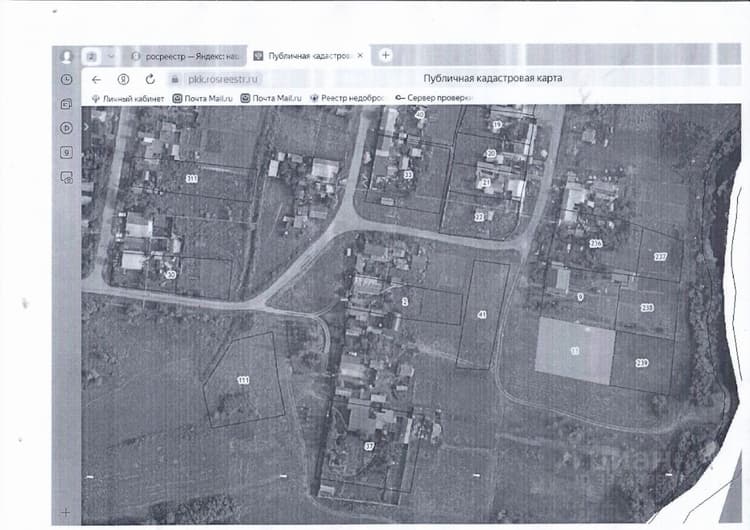Click the back arrow button
Screen dimensions: 750x530
[97, 79]
